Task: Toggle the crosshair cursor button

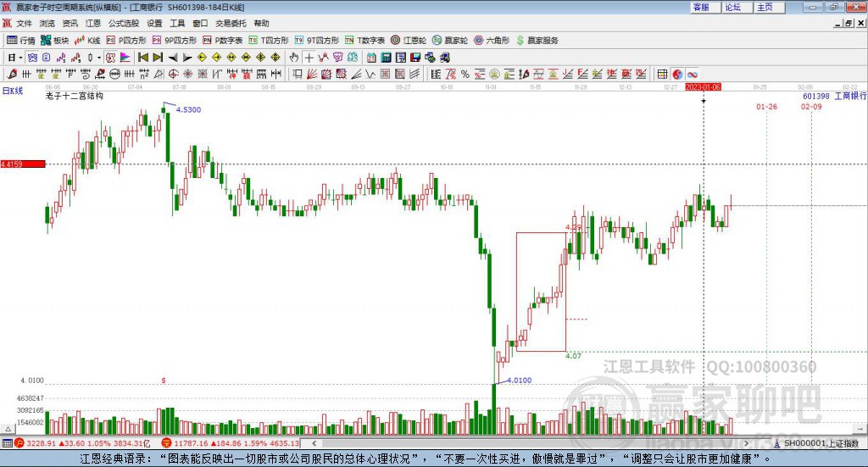Action: click(309, 58)
